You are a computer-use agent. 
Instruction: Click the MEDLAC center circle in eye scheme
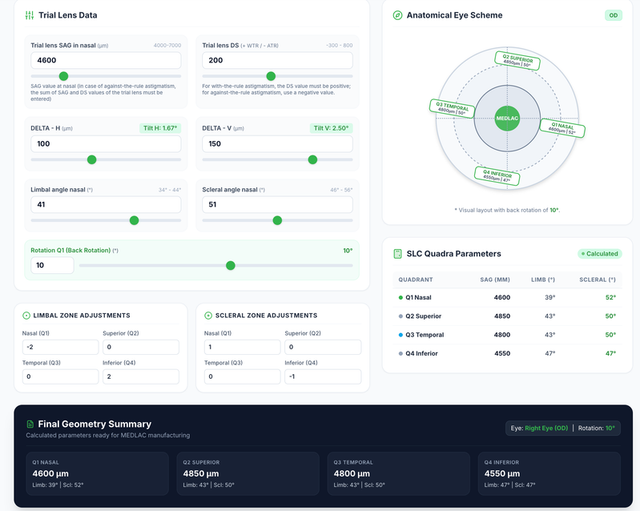point(507,118)
